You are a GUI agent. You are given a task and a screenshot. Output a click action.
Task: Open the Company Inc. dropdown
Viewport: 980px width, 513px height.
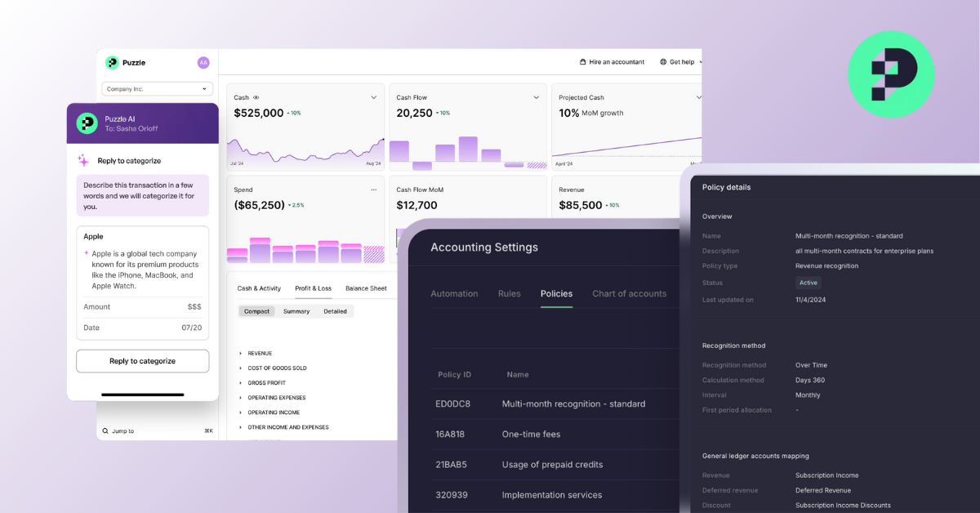pos(157,89)
